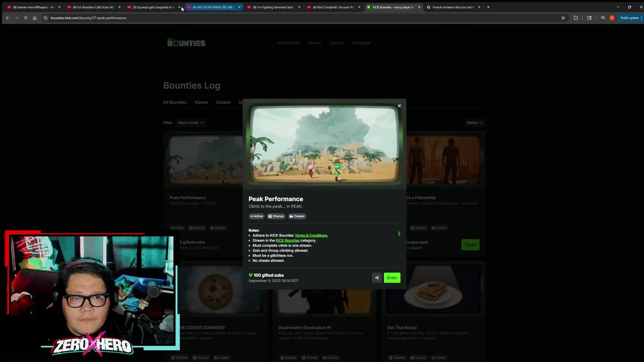Click the Chance tag in popup
This screenshot has height=362, width=644.
point(276,216)
